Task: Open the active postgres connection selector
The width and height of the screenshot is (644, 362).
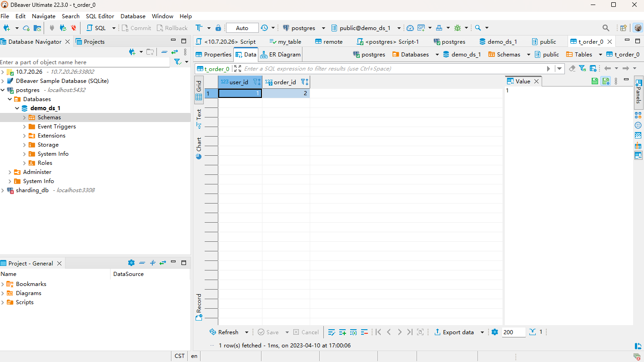Action: pyautogui.click(x=304, y=28)
